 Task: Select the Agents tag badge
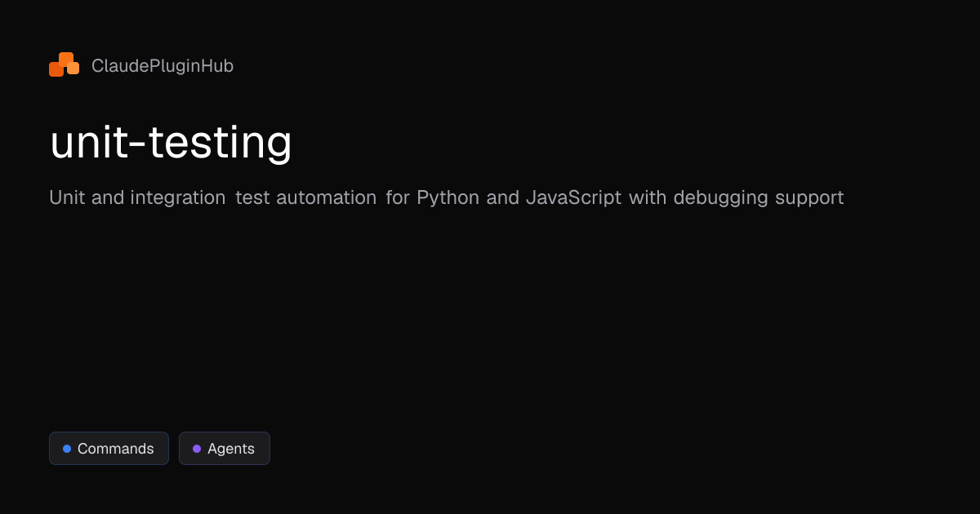225,449
